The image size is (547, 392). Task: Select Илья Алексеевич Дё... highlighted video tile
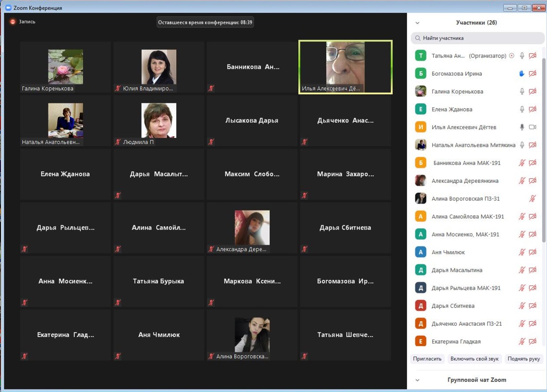coord(345,67)
